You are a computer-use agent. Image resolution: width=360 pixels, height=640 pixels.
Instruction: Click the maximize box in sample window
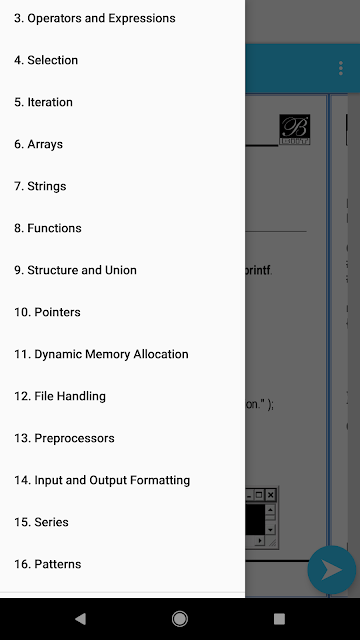pyautogui.click(x=259, y=495)
